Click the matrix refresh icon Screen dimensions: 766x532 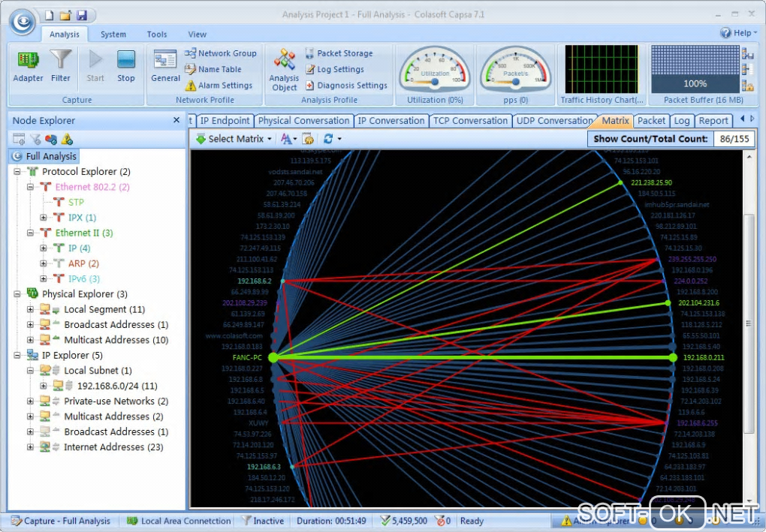327,139
